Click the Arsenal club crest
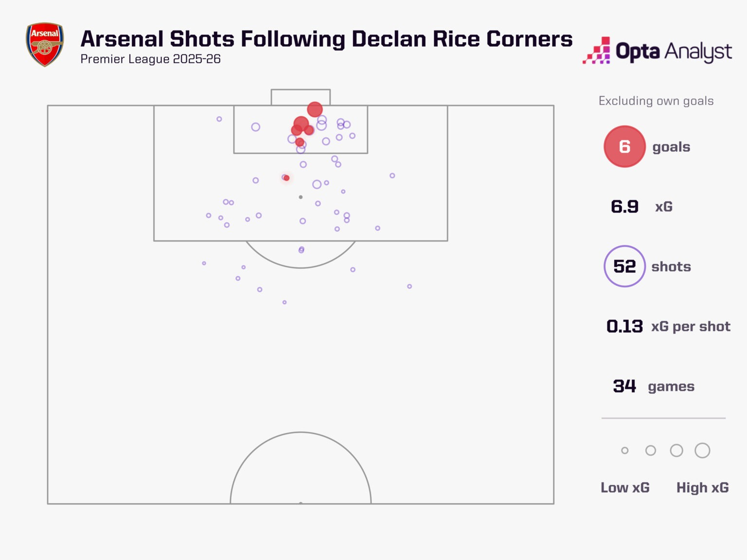This screenshot has height=560, width=747. click(44, 44)
